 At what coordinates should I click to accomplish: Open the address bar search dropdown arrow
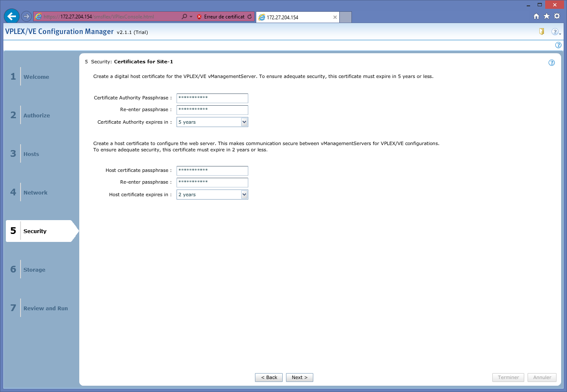click(191, 17)
